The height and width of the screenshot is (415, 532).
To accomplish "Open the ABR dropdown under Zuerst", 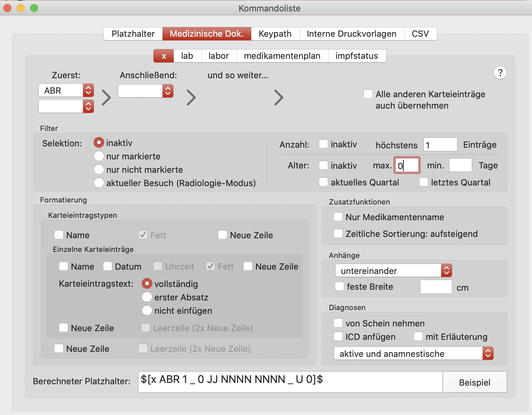I will tap(66, 90).
